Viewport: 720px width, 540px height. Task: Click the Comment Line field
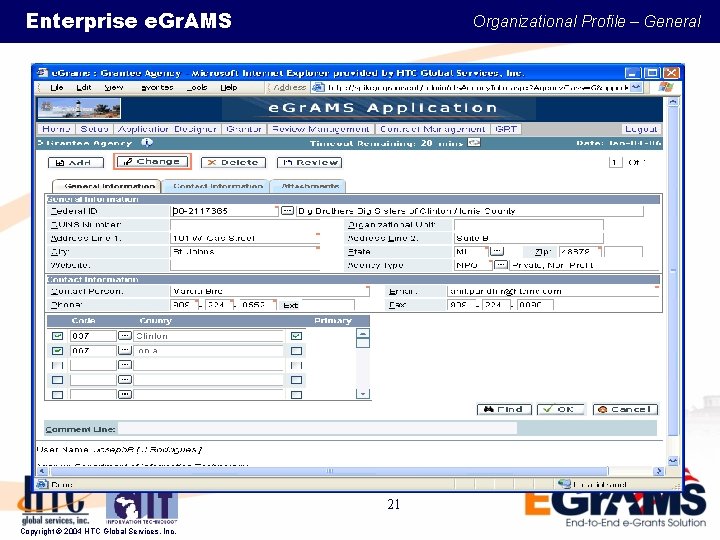(317, 429)
